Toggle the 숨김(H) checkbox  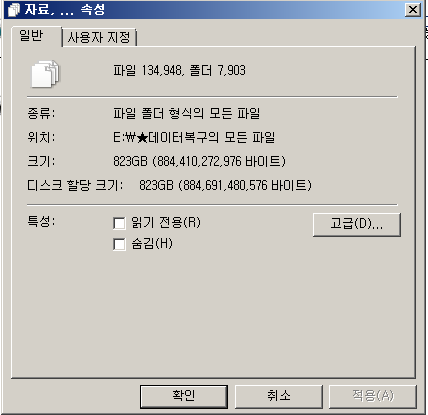click(119, 244)
